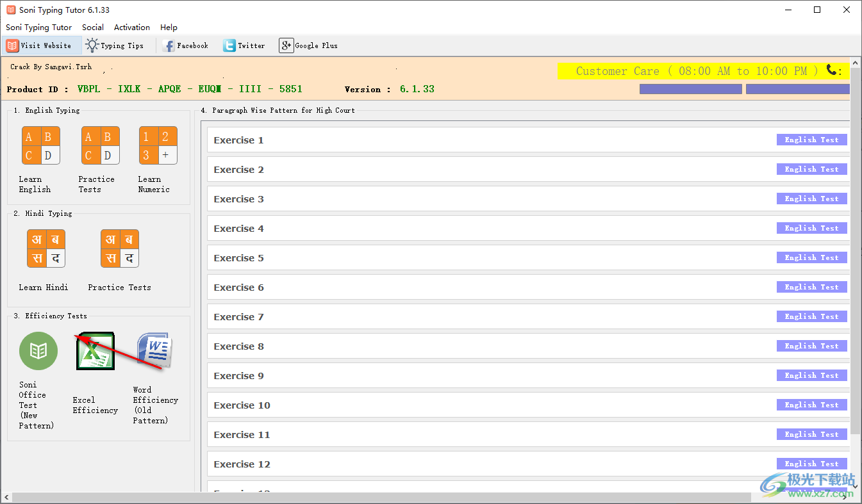The height and width of the screenshot is (504, 862).
Task: Select the English Practice Tests icon
Action: click(x=100, y=145)
